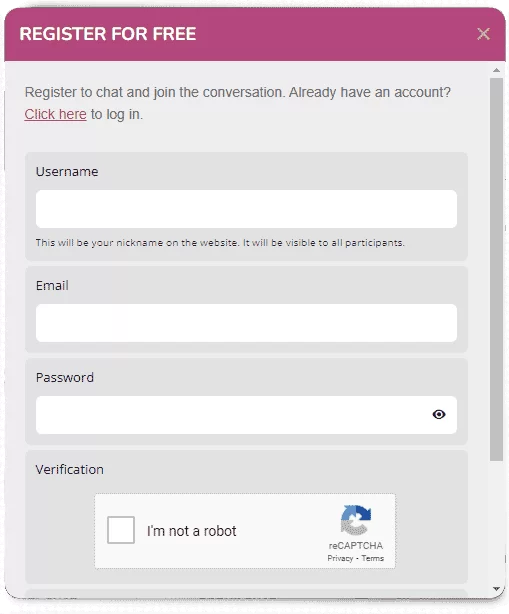Tick the "I'm not a robot" checkbox
The width and height of the screenshot is (509, 614).
point(121,530)
